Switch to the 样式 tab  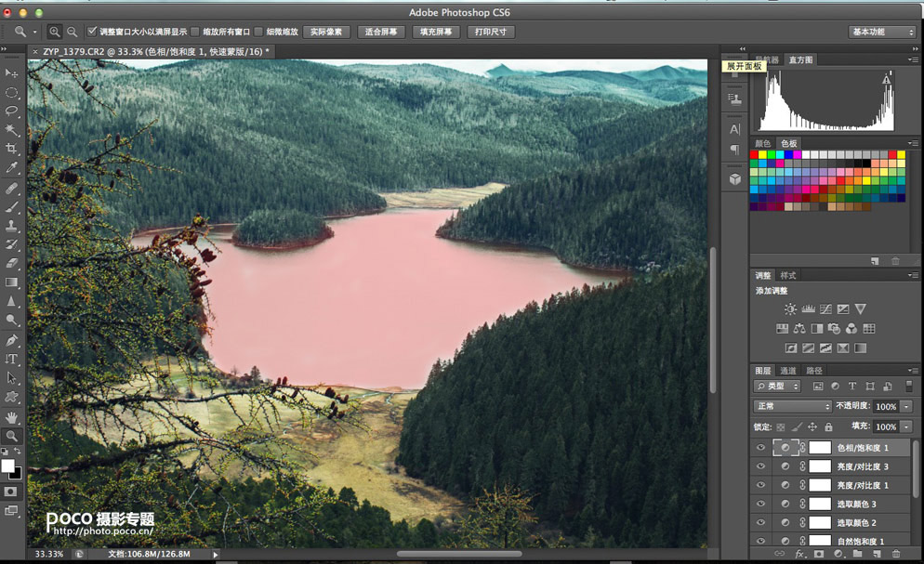pos(788,275)
